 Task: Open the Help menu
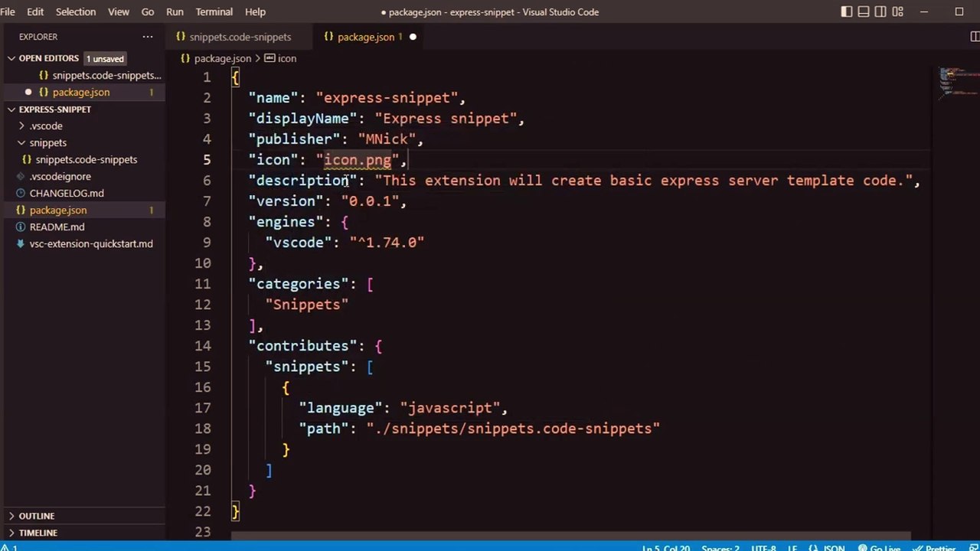[255, 11]
